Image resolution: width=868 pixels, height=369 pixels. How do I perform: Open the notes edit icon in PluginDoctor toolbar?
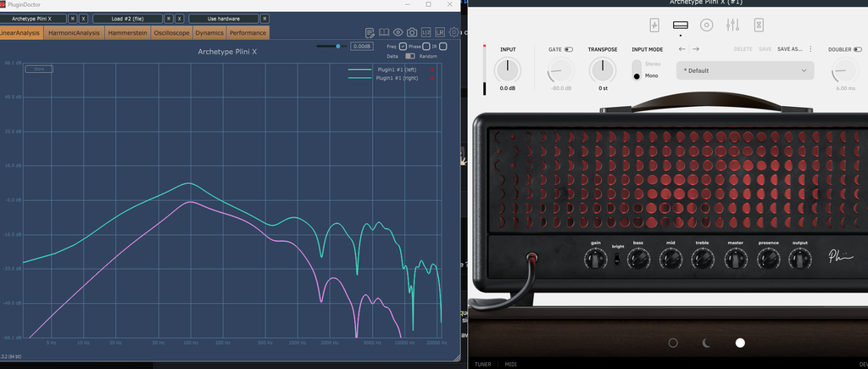(370, 33)
